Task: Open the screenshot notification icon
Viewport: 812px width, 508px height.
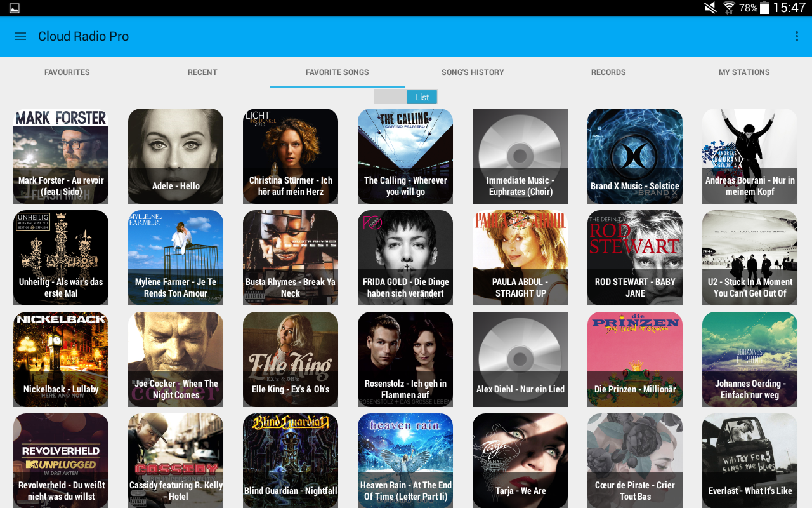Action: (x=15, y=8)
